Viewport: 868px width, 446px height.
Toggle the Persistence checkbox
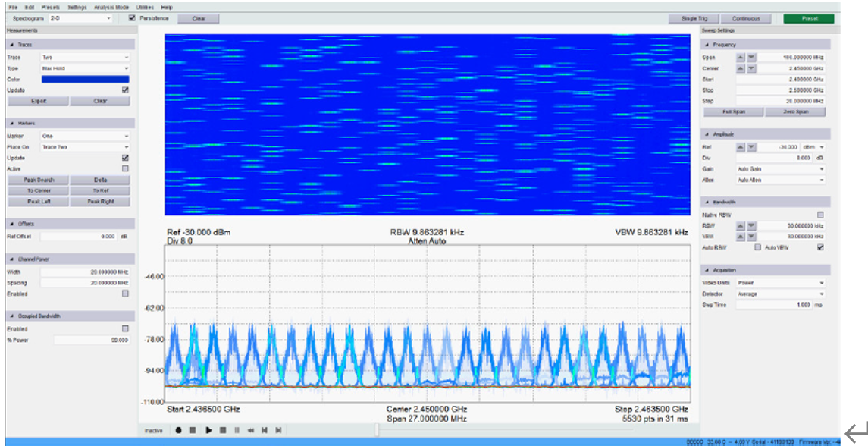tap(132, 18)
